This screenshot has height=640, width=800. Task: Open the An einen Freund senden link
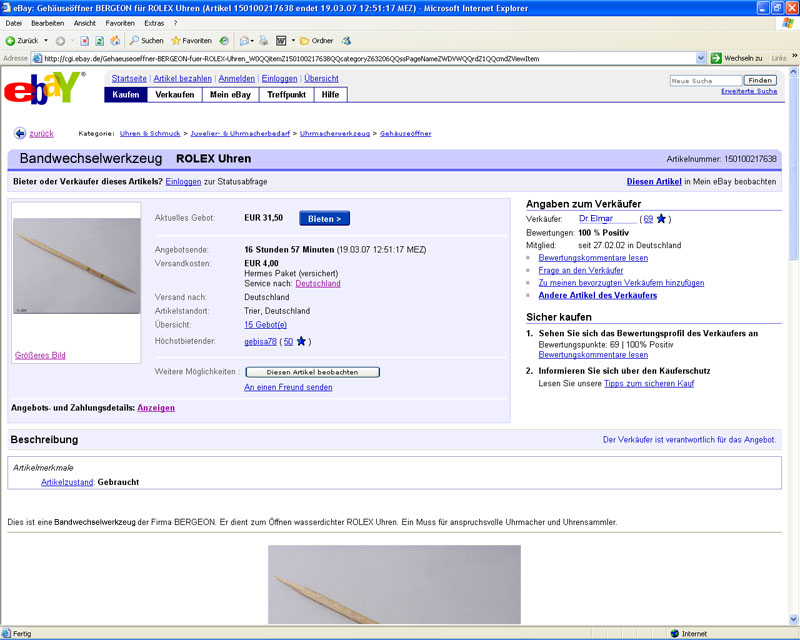tap(288, 387)
